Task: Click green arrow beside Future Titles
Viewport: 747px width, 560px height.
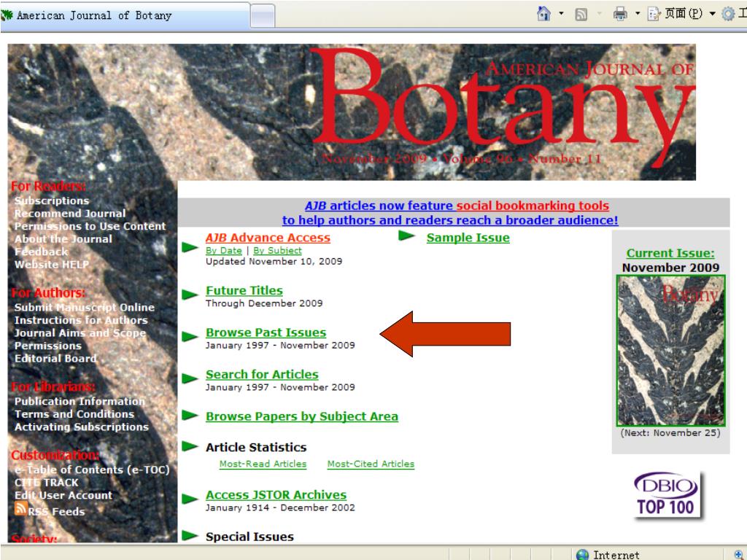Action: (190, 295)
